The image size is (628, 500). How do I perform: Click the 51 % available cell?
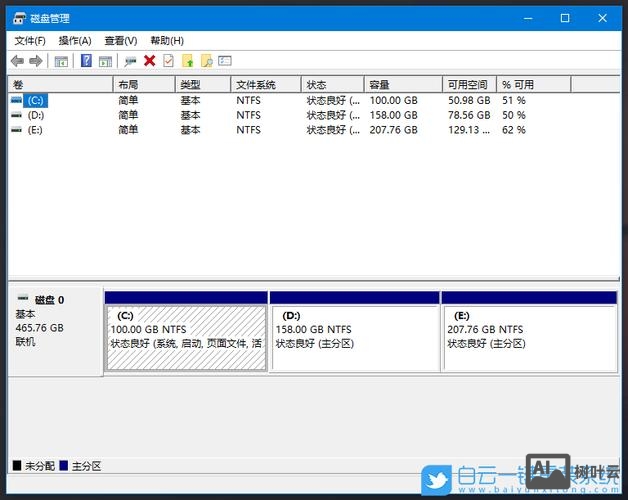(513, 100)
